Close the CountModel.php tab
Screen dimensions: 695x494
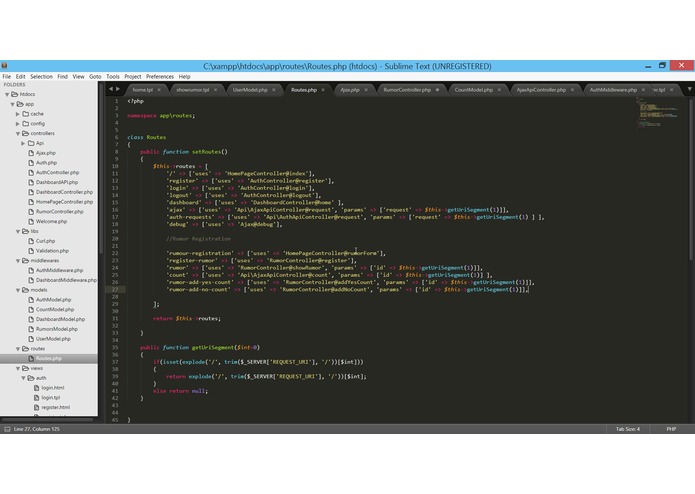[x=500, y=90]
